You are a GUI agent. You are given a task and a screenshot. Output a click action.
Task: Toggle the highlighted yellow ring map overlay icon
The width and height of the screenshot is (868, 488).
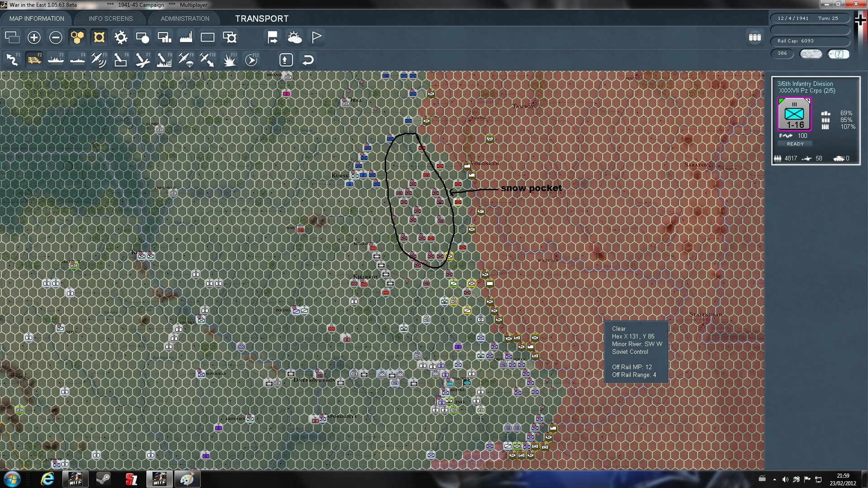point(99,38)
